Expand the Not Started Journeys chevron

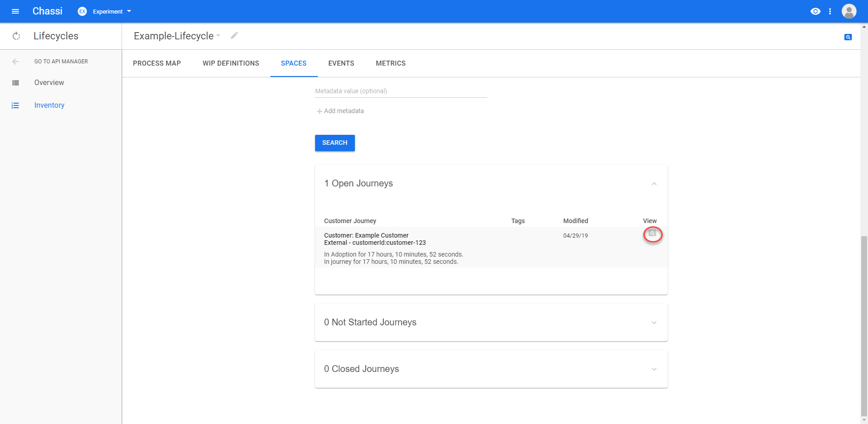[x=654, y=323]
